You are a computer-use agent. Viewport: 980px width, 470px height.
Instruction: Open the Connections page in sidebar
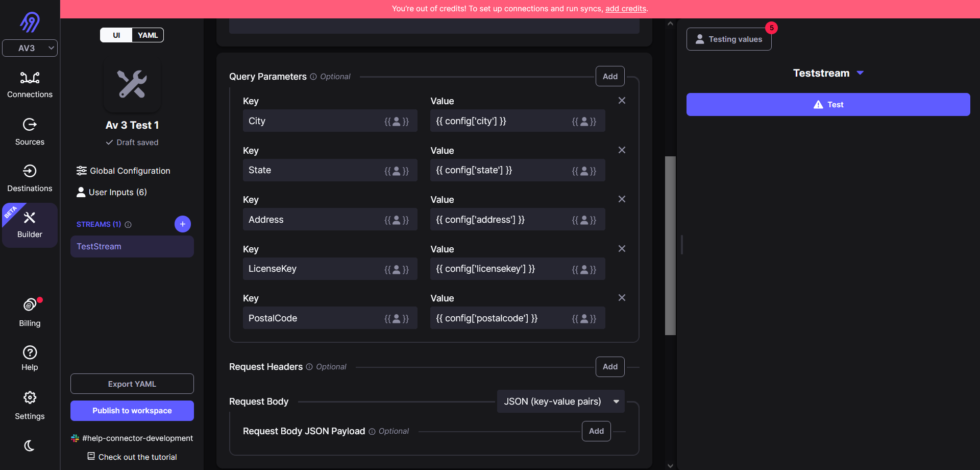pyautogui.click(x=30, y=85)
